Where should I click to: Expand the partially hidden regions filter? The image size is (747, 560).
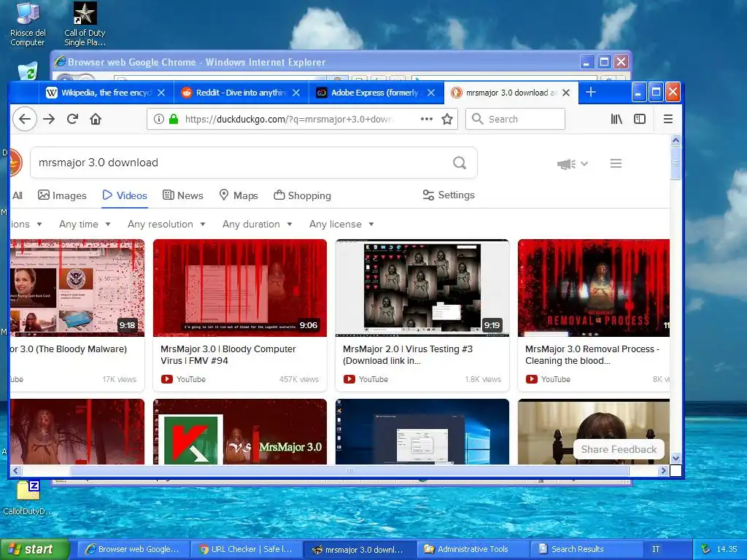pos(26,225)
